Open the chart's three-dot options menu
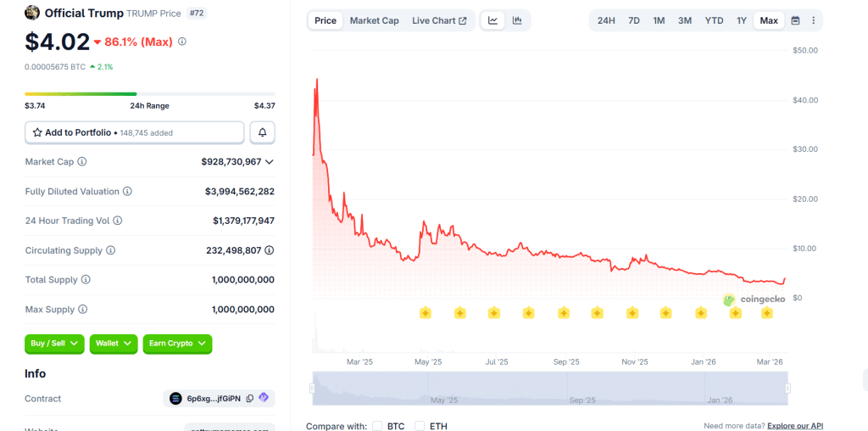 pyautogui.click(x=814, y=20)
